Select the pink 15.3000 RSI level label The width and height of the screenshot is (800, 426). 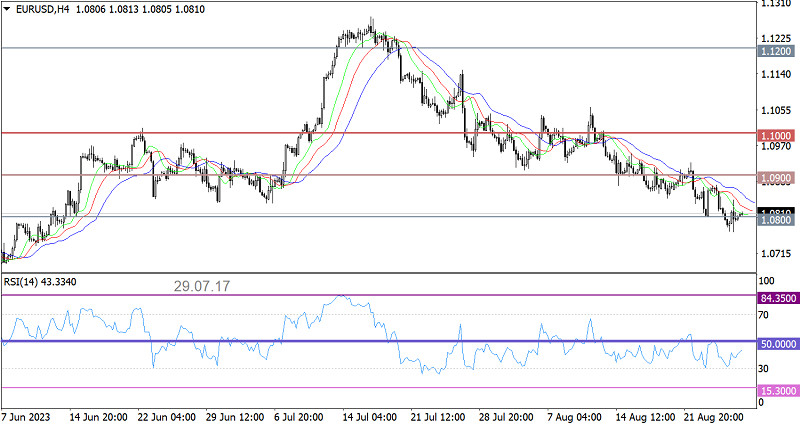pos(778,391)
